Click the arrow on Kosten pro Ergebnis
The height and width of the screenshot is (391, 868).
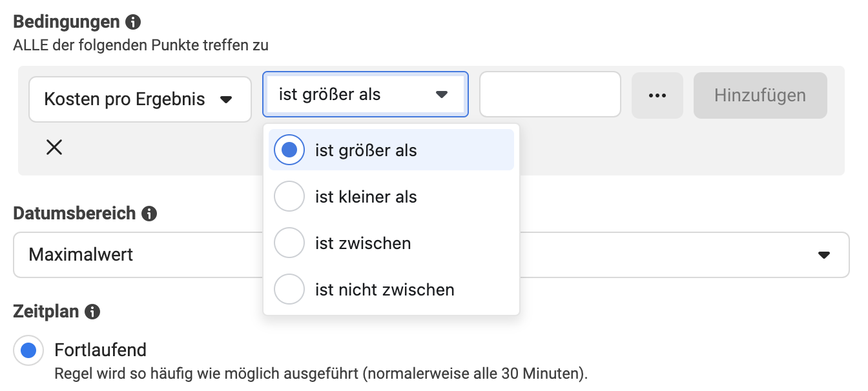226,100
